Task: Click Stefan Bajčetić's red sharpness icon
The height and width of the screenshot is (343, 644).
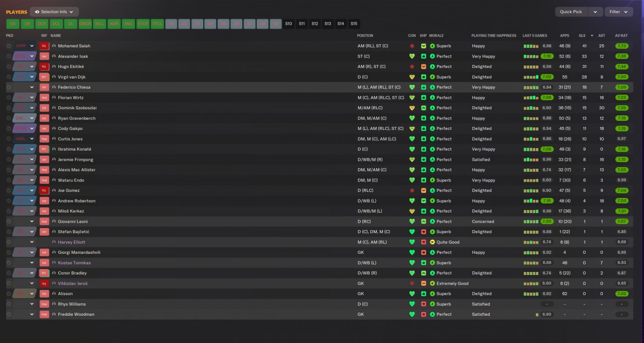Action: (x=424, y=232)
